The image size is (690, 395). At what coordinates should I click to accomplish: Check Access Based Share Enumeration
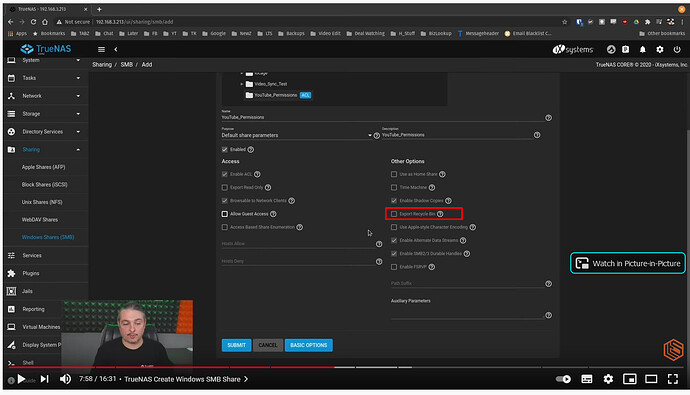pos(225,227)
